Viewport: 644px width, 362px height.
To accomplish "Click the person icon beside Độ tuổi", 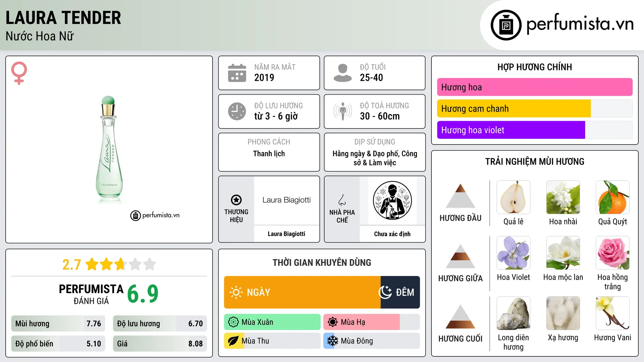I will point(342,73).
